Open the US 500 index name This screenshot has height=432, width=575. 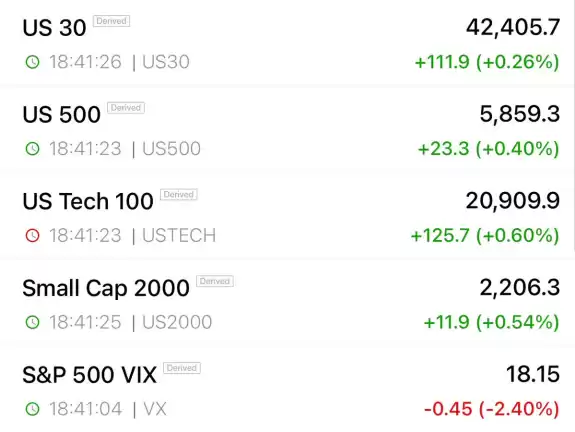(x=62, y=114)
